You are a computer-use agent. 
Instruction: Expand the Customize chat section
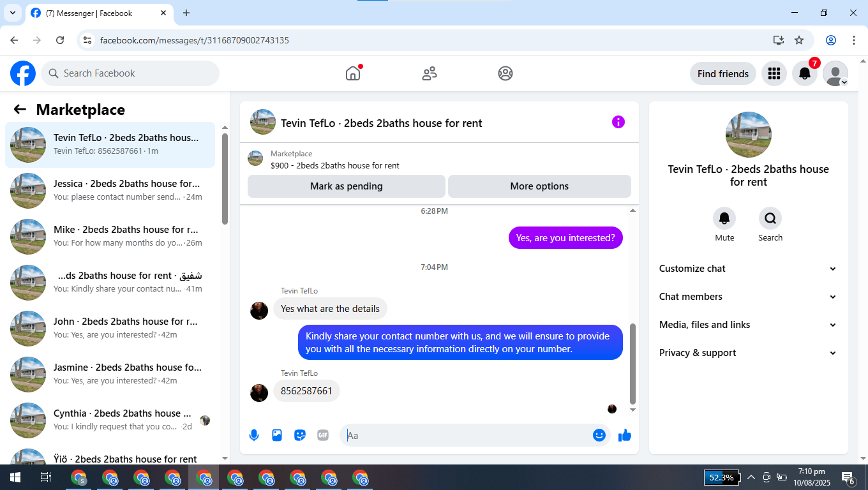click(x=748, y=269)
